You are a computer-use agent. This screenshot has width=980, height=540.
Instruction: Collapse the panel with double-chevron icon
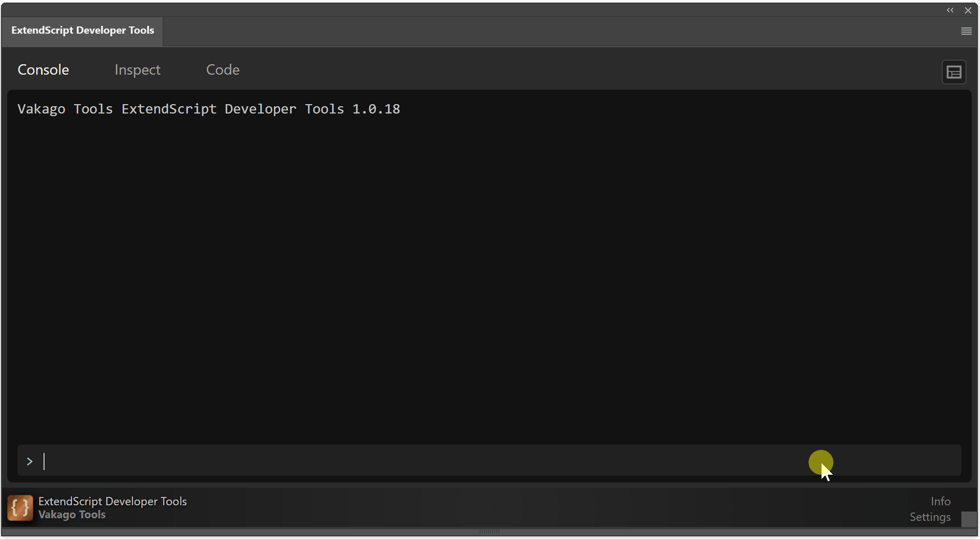[950, 10]
